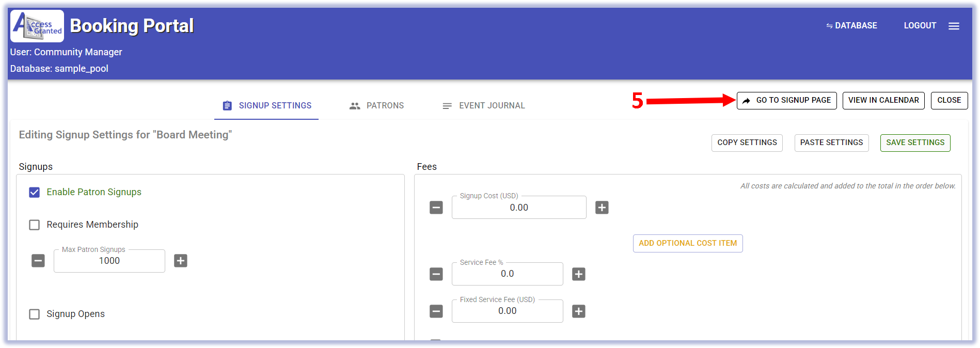
Task: Click SAVE SETTINGS button
Action: pyautogui.click(x=915, y=143)
